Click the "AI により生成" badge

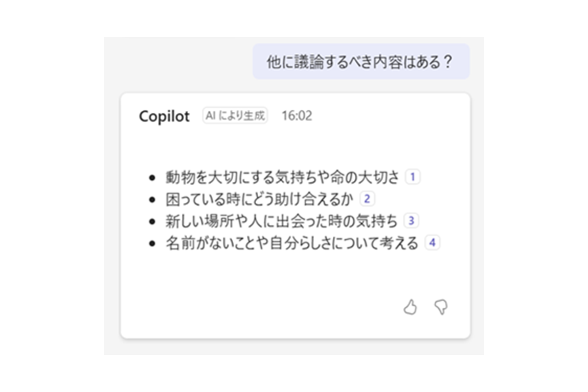235,116
